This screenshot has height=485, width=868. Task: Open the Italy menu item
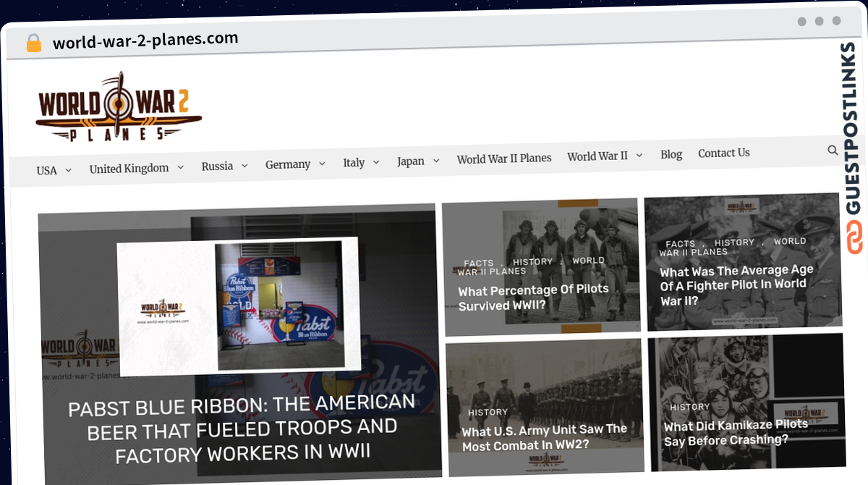pos(354,163)
